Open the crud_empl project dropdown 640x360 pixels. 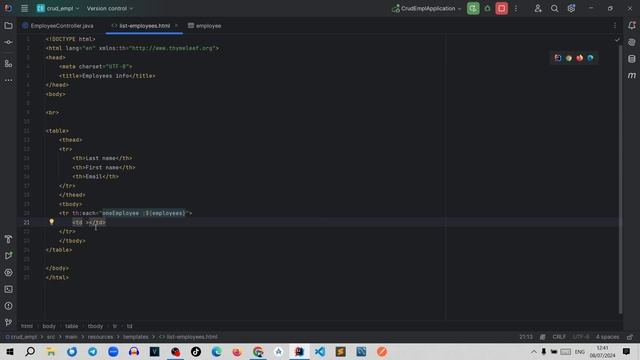click(58, 9)
